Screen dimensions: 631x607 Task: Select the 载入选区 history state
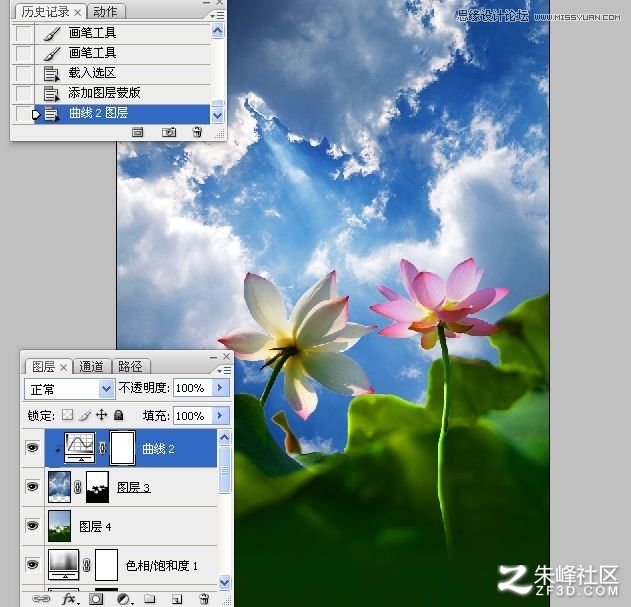coord(122,73)
